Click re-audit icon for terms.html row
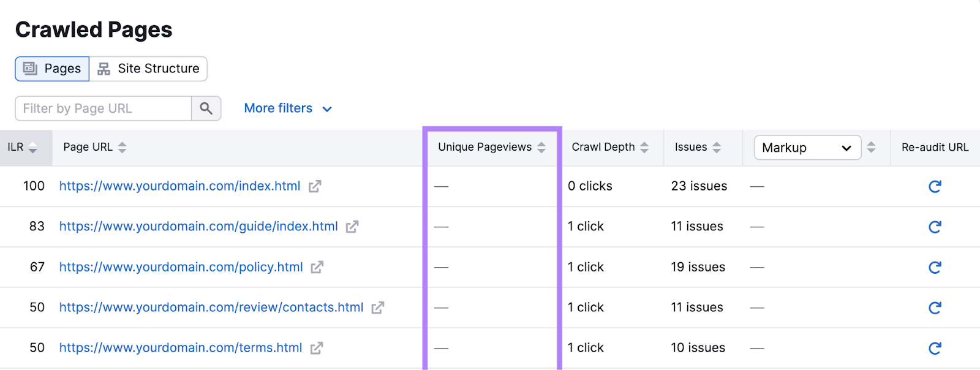This screenshot has width=980, height=370. [x=935, y=349]
